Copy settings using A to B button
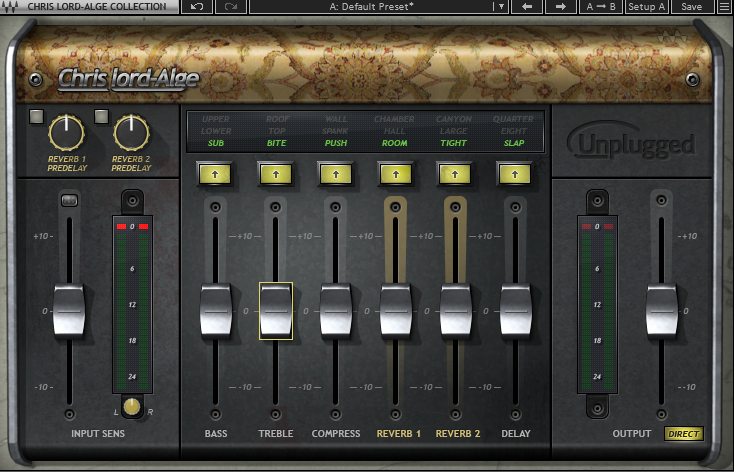Screen dimensions: 734x472 point(602,7)
